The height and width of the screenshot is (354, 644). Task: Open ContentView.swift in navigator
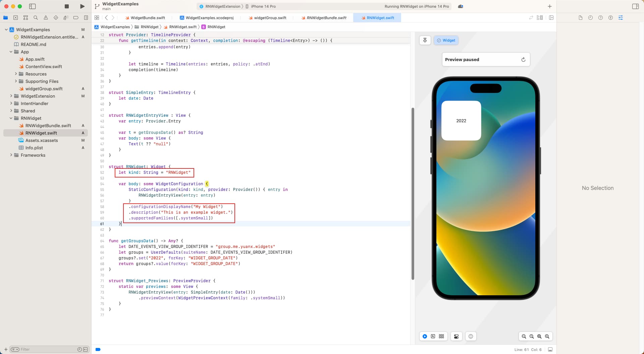(44, 66)
